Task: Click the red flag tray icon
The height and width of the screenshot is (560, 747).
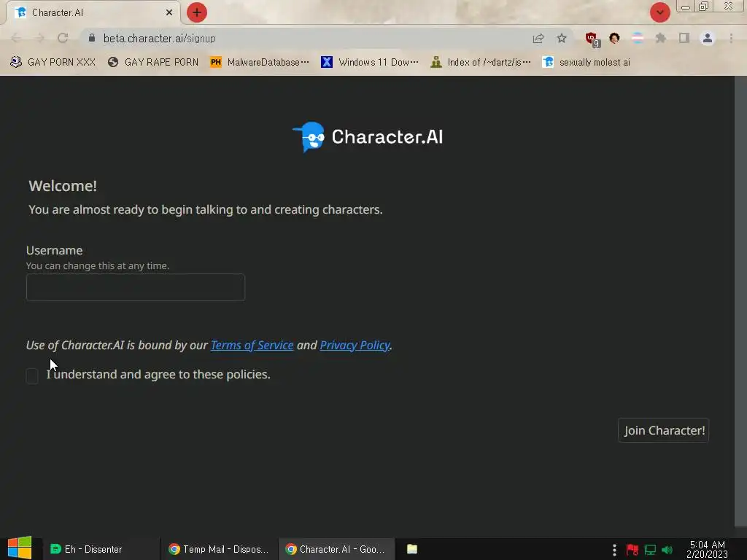Action: 632,550
